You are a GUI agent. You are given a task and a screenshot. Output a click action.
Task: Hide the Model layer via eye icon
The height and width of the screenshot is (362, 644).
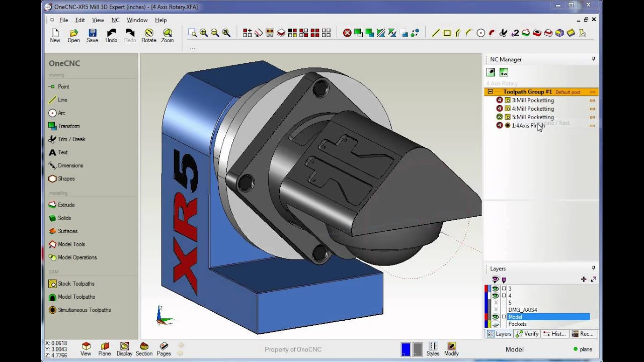[x=496, y=317]
